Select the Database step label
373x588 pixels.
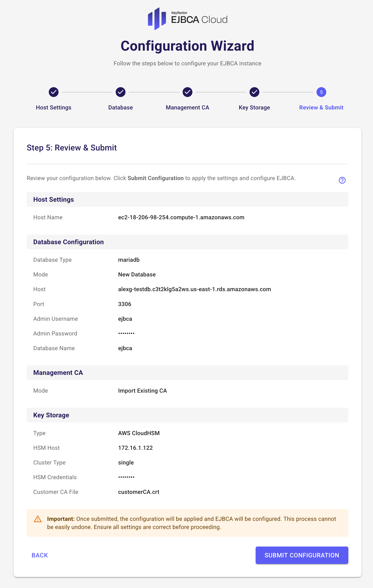tap(120, 107)
